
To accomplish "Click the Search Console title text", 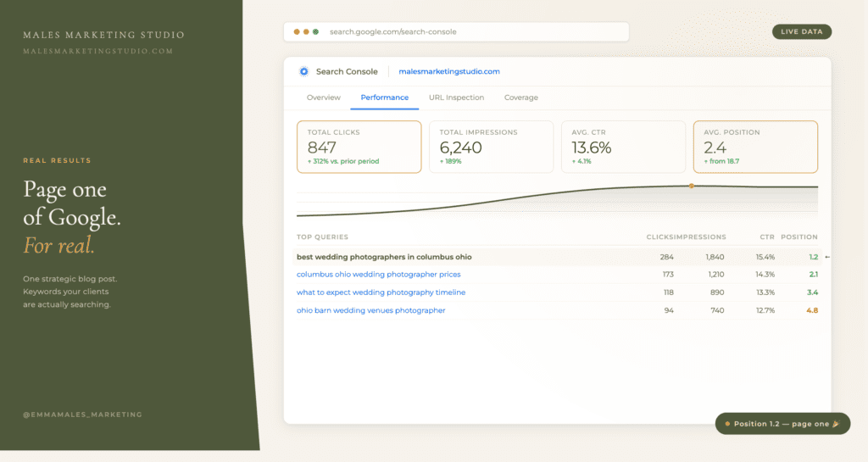I will click(347, 71).
